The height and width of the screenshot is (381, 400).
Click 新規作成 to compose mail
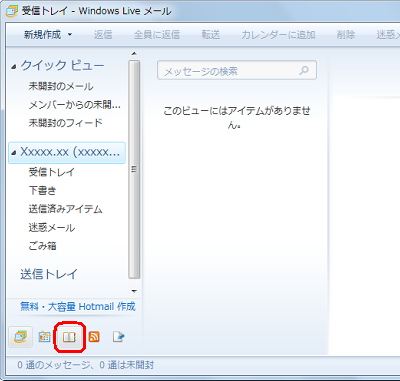tap(42, 34)
